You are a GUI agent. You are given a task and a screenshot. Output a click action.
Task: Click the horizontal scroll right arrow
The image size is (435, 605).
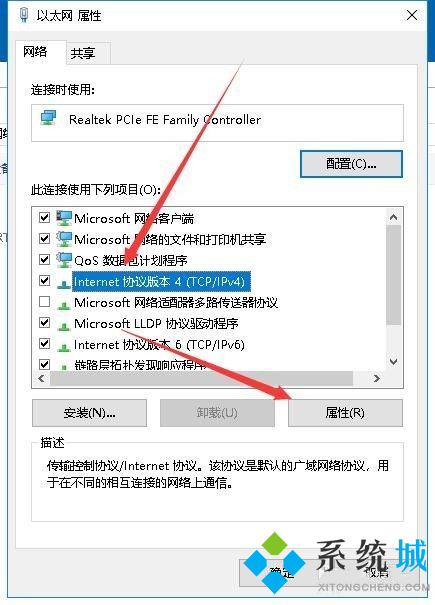click(x=376, y=379)
